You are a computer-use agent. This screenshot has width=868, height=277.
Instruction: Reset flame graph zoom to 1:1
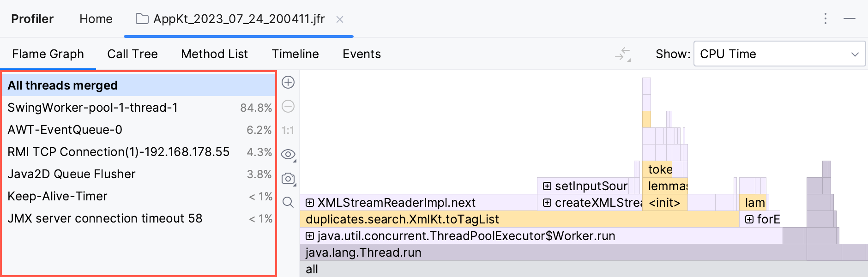[288, 131]
